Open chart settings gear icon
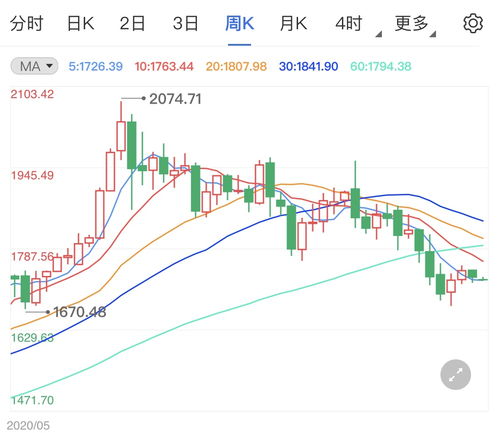 (473, 24)
